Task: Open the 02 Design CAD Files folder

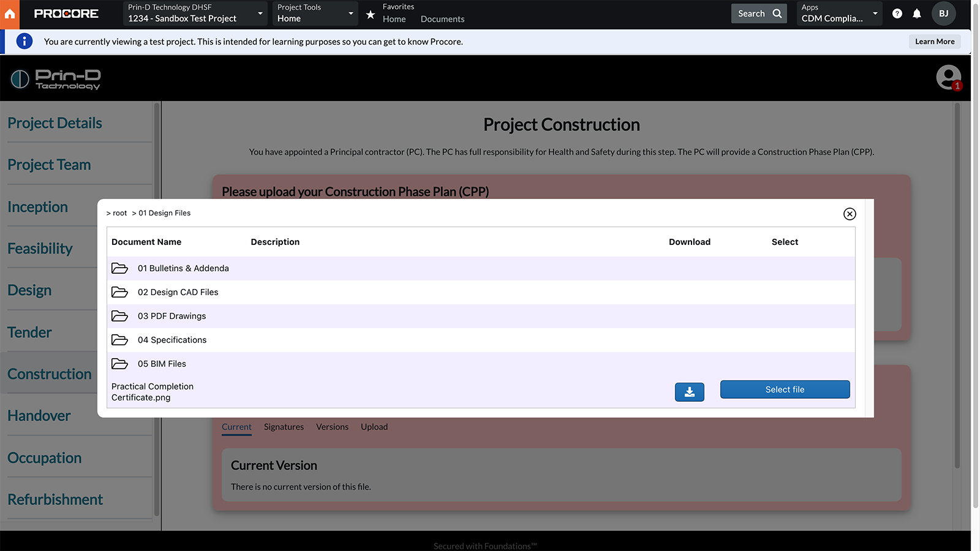Action: tap(178, 292)
